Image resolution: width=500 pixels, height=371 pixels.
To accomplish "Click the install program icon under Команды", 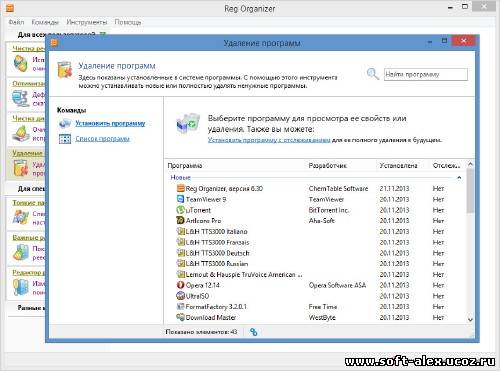I will pyautogui.click(x=65, y=124).
